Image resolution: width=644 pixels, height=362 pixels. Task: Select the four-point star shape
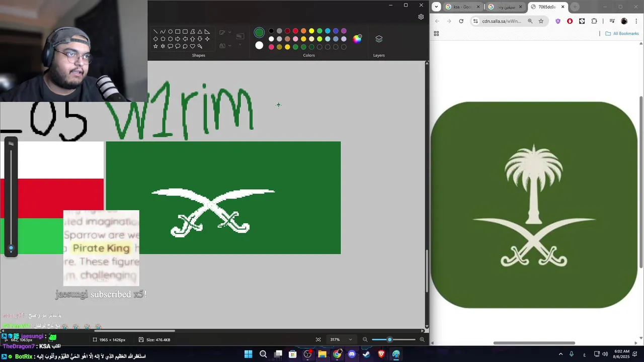coord(207,39)
